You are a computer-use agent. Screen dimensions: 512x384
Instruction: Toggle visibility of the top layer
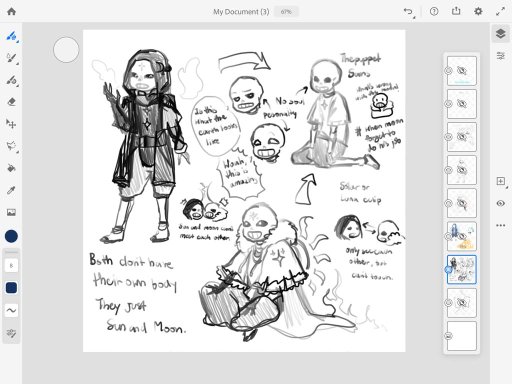tap(448, 71)
